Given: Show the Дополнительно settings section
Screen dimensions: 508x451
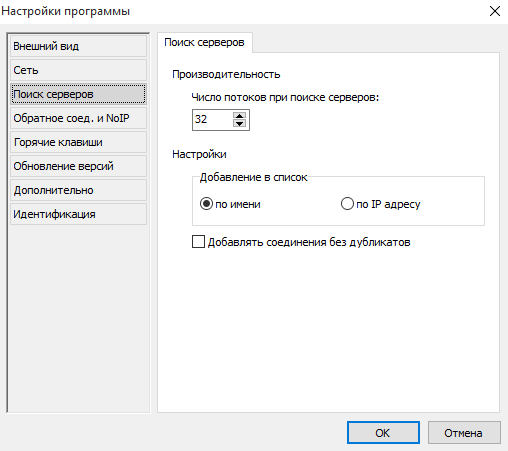Looking at the screenshot, I should 78,190.
